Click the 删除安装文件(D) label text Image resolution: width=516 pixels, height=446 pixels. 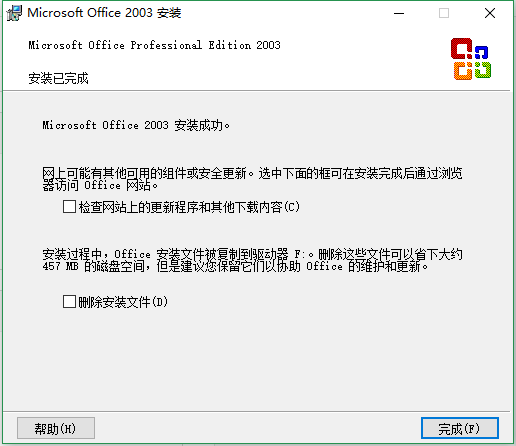(123, 302)
